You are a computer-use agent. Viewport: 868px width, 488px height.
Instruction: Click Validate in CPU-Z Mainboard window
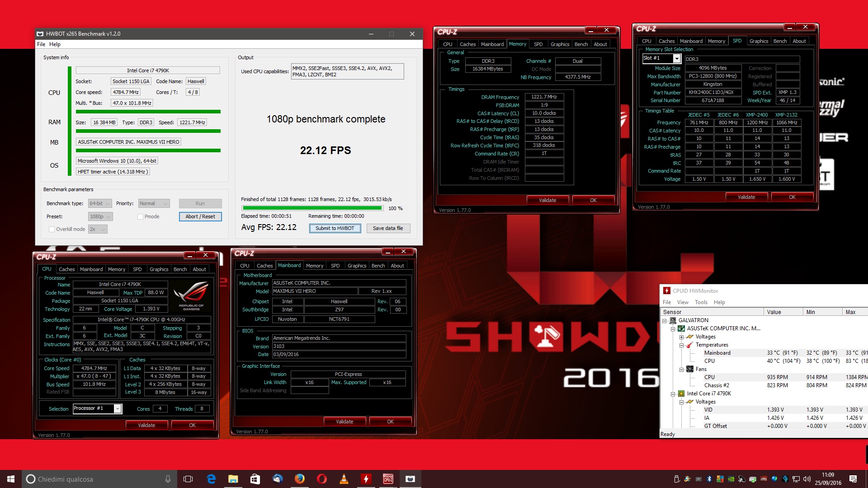[x=344, y=422]
